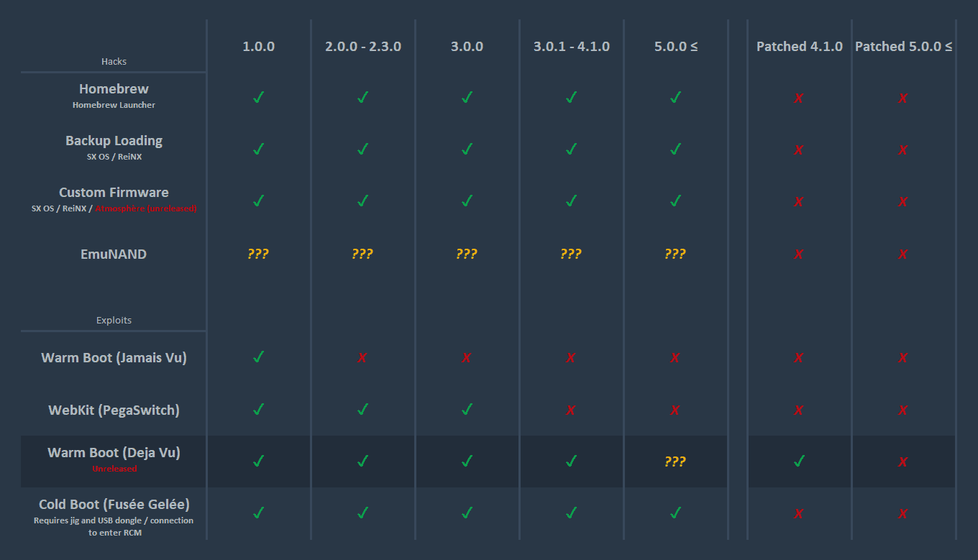Image resolution: width=978 pixels, height=560 pixels.
Task: Click EmuNAND red X under Patched 4.1.0
Action: tap(799, 254)
